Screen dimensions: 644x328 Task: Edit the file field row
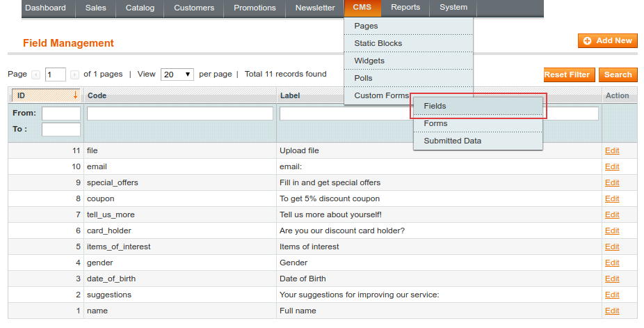pyautogui.click(x=612, y=150)
